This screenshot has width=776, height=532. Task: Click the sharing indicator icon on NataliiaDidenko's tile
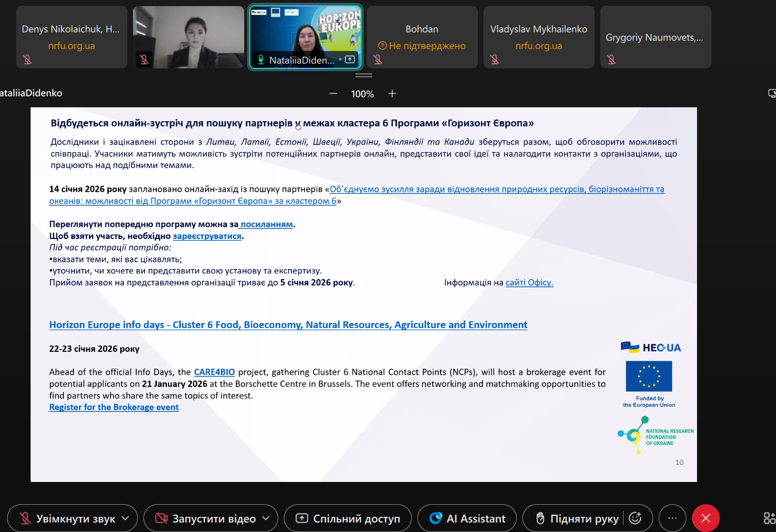[350, 59]
